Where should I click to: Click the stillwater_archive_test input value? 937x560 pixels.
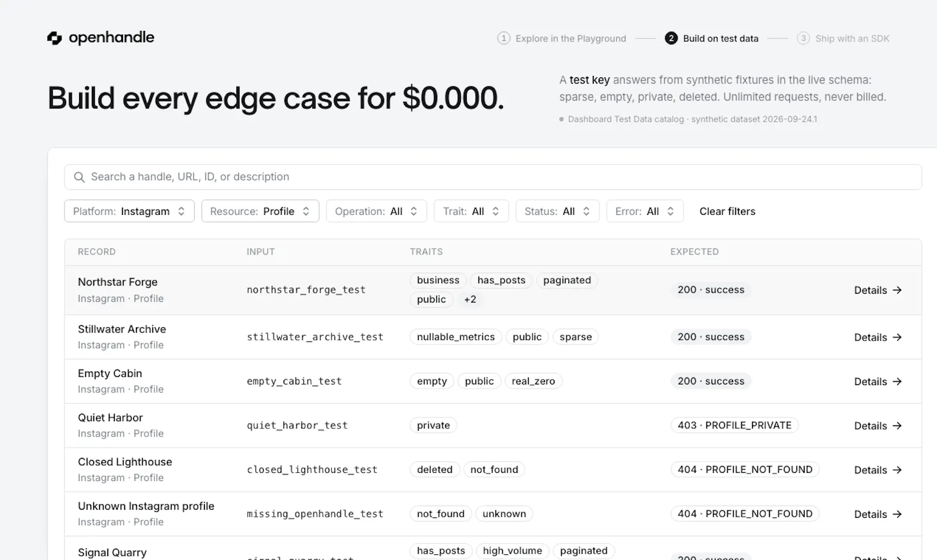click(315, 337)
